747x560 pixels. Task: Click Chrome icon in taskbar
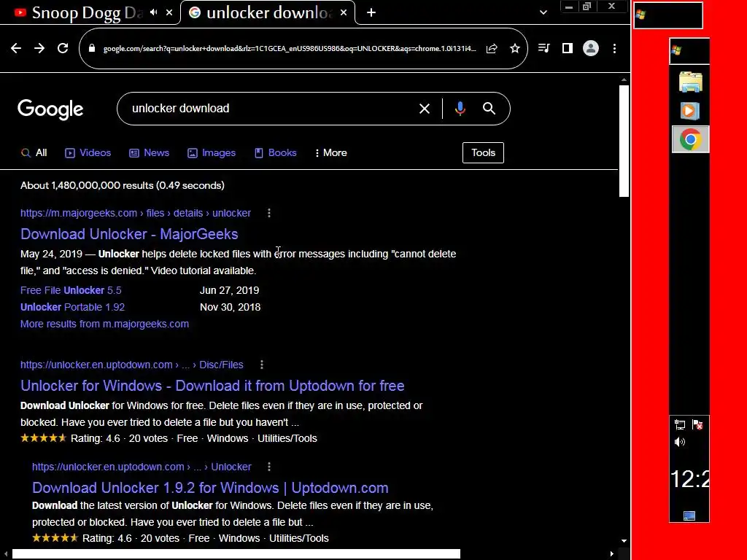[690, 139]
